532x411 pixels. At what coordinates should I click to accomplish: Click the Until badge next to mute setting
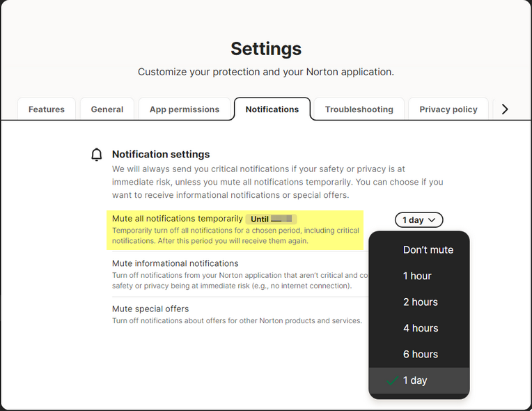point(272,219)
